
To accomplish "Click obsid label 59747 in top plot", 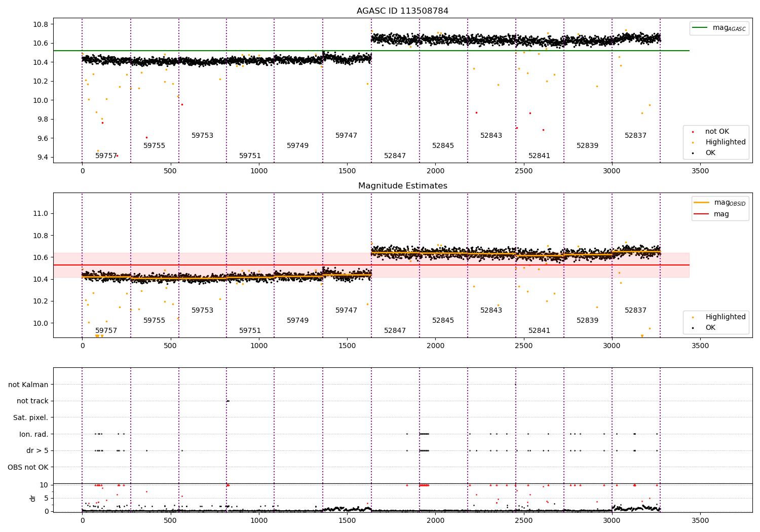I will (x=346, y=136).
